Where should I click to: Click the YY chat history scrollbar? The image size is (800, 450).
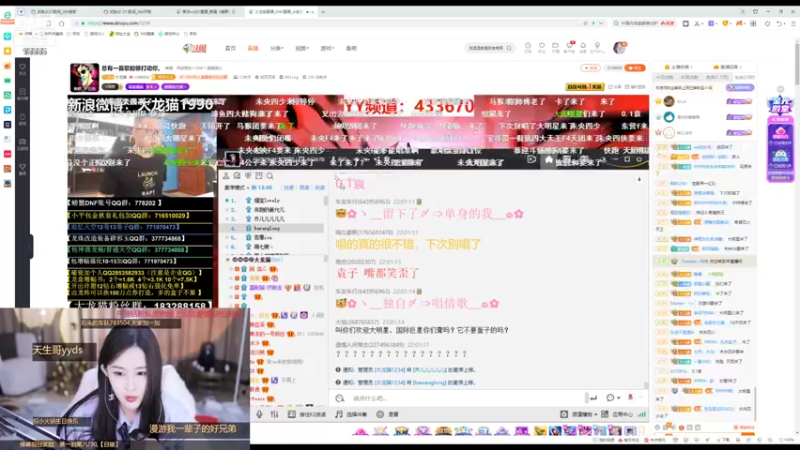(646, 386)
